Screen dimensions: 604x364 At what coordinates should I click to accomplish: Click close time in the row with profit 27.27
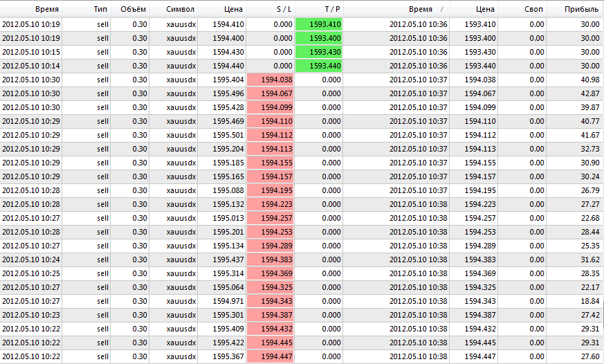(x=419, y=204)
